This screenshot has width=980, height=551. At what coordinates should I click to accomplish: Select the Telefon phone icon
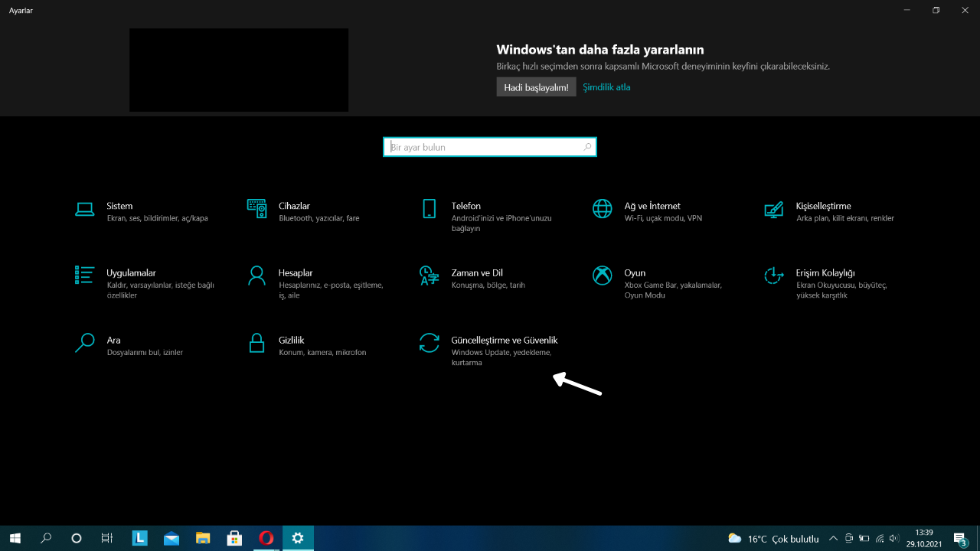pos(429,208)
